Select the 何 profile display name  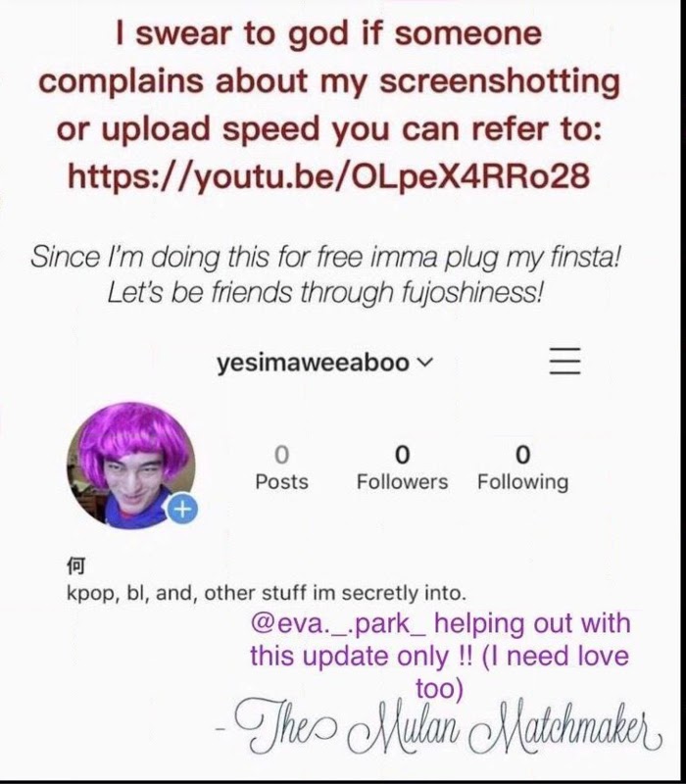click(75, 566)
